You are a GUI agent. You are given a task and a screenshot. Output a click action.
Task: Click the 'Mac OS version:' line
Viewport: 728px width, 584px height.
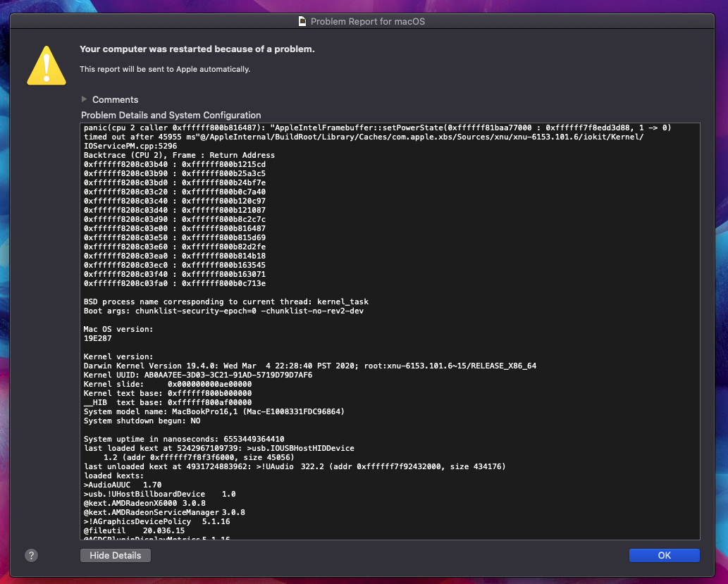(118, 329)
